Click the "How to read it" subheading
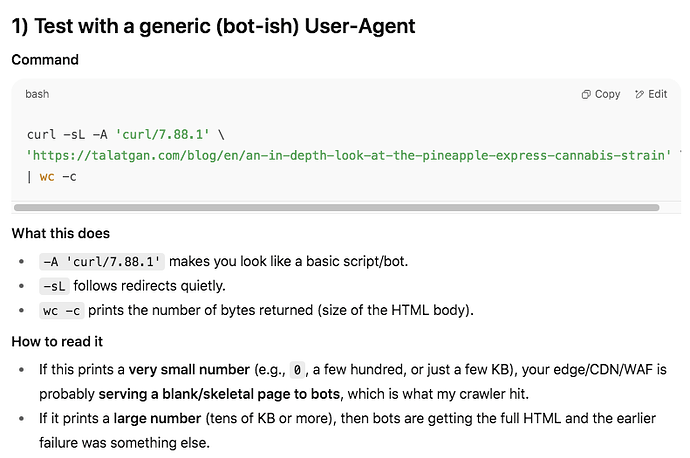The width and height of the screenshot is (690, 458). (x=56, y=341)
